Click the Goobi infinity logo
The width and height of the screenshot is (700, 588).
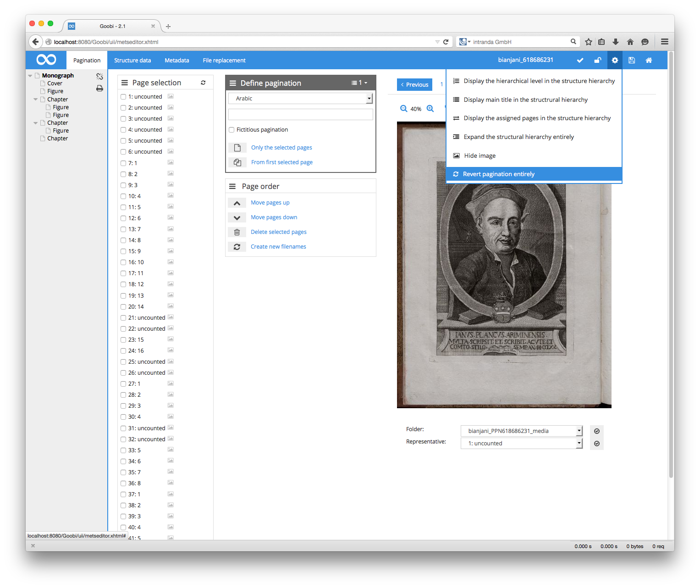46,60
